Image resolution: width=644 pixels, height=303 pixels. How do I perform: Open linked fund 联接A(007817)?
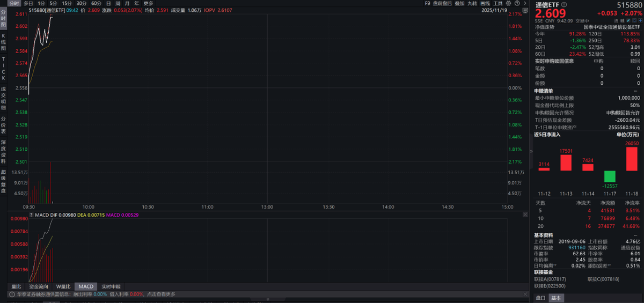[550, 279]
